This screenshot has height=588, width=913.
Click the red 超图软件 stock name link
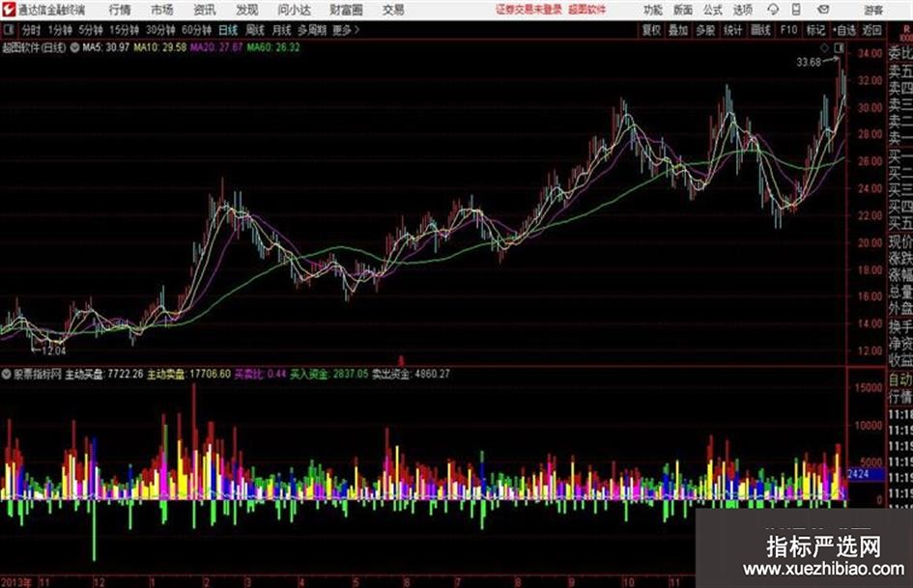coord(587,10)
